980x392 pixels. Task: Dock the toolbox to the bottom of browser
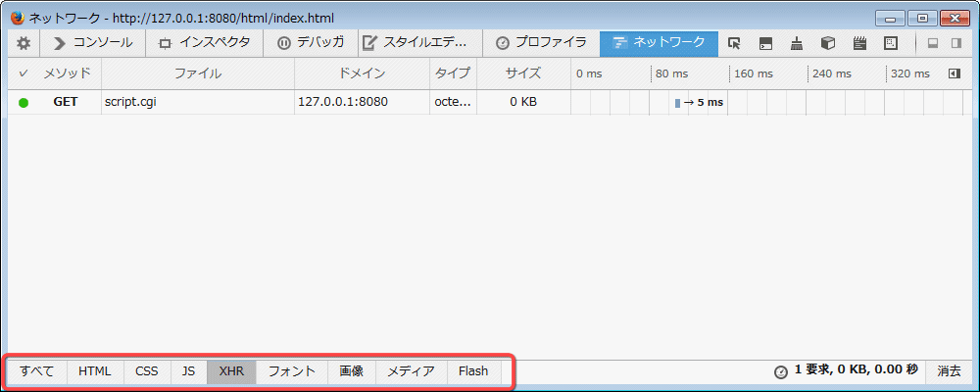pos(933,43)
